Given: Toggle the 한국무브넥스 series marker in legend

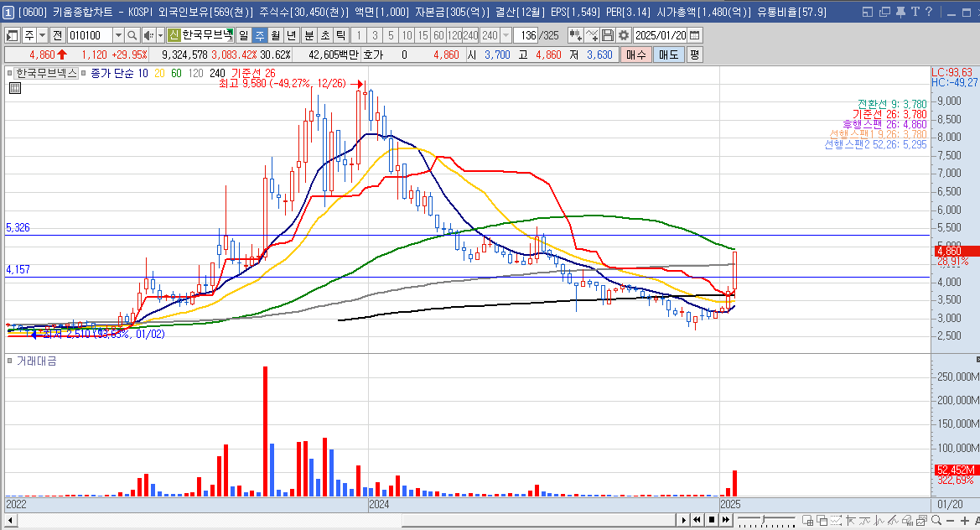Looking at the screenshot, I should coord(9,73).
